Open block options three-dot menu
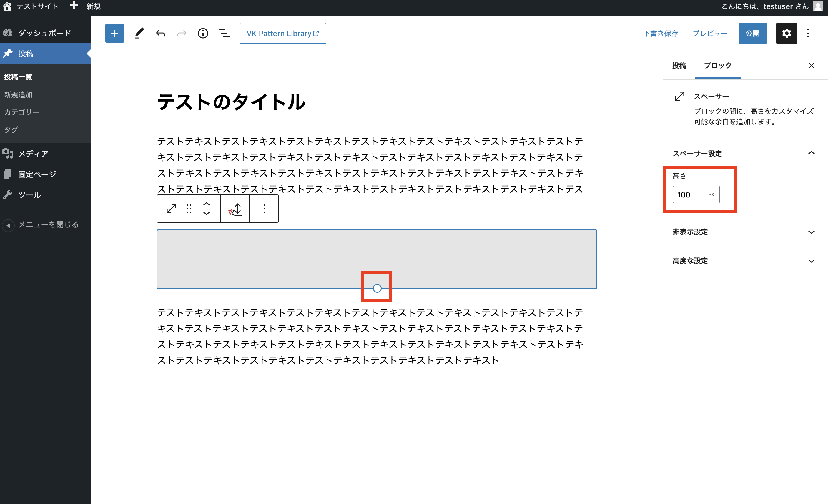This screenshot has height=504, width=828. [264, 209]
